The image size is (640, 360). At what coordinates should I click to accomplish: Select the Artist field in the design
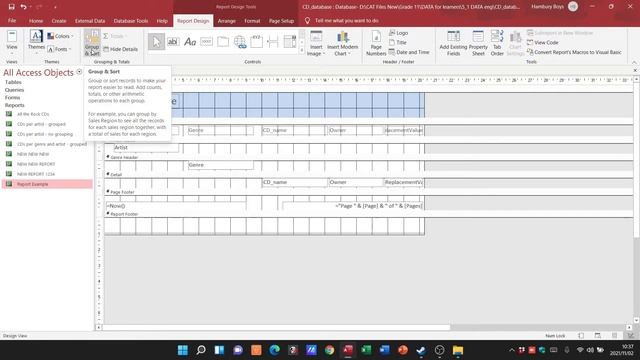146,147
